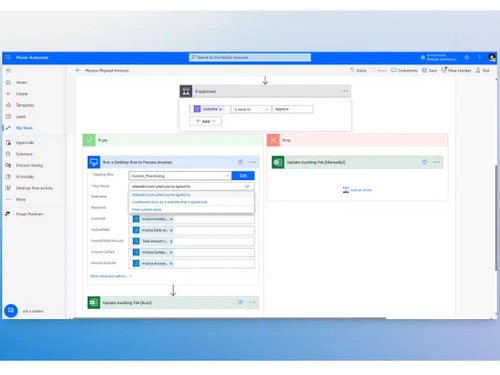Click the green If yes checkmark icon
The height and width of the screenshot is (375, 500).
pyautogui.click(x=89, y=140)
